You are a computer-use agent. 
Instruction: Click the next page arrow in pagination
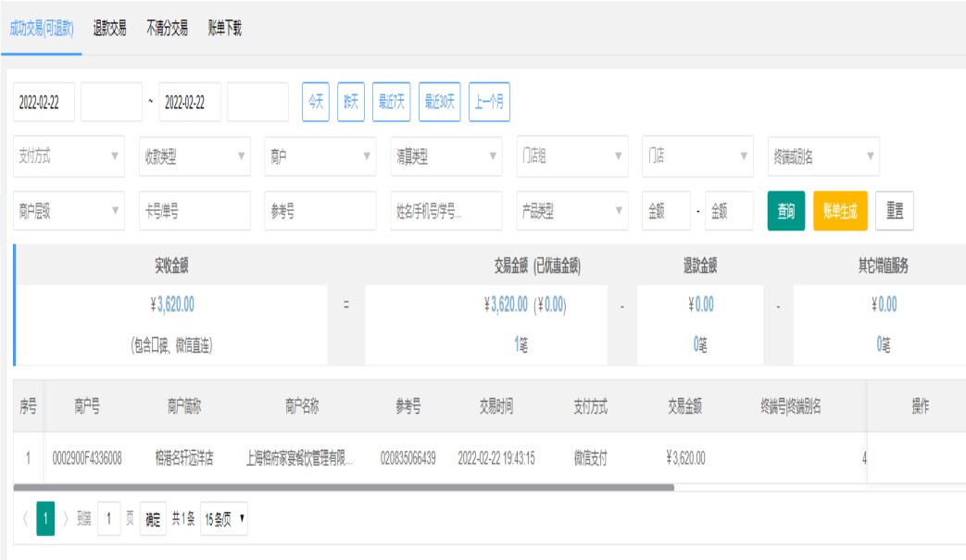(x=66, y=519)
